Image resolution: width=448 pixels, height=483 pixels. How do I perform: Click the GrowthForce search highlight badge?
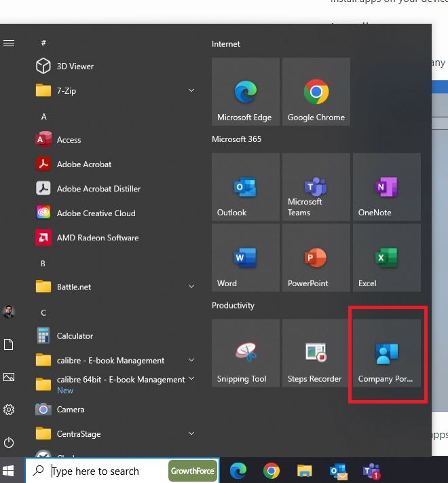[193, 471]
